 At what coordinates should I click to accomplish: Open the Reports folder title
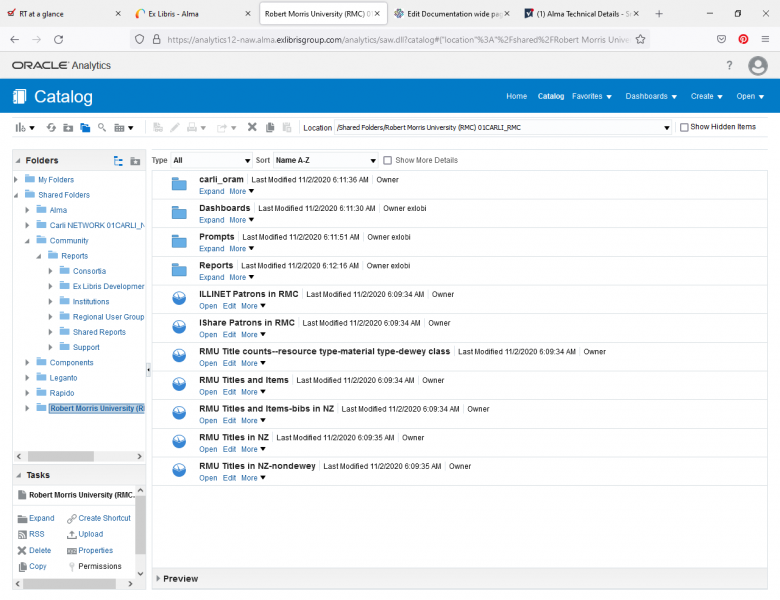click(x=216, y=266)
